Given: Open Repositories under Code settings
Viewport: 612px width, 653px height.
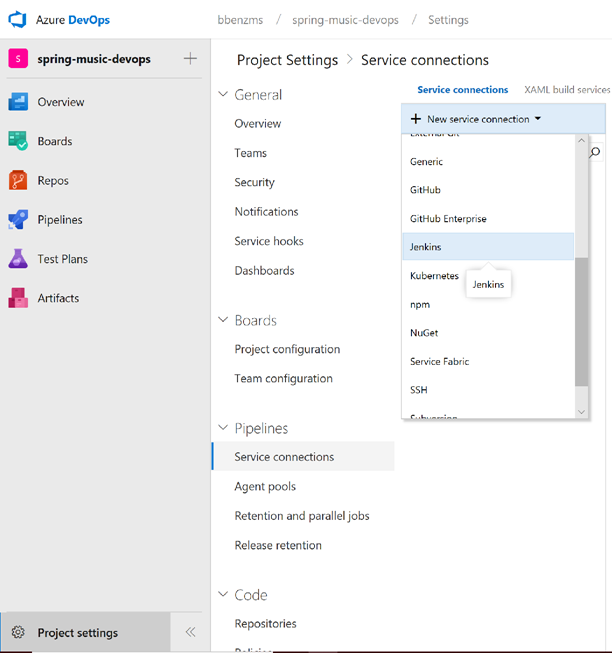Looking at the screenshot, I should (266, 623).
